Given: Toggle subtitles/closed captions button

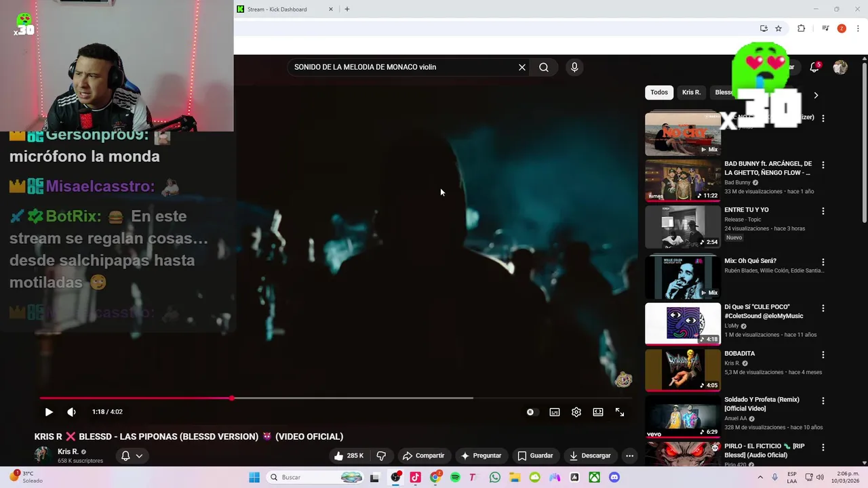Looking at the screenshot, I should click(555, 412).
